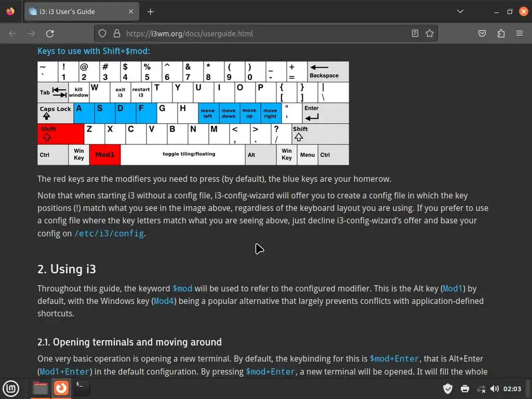Click '2.1. Opening terminals and moving around' heading

pos(129,342)
